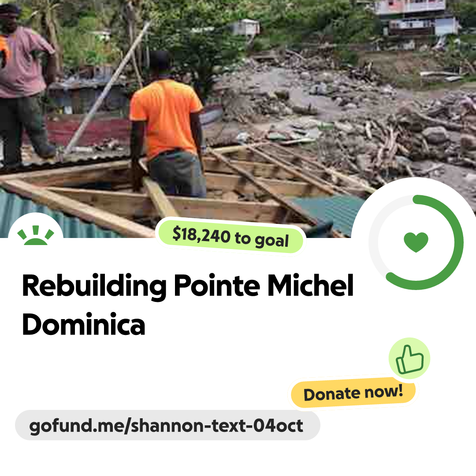Tap the green heart icon
The image size is (476, 476).
[x=416, y=242]
